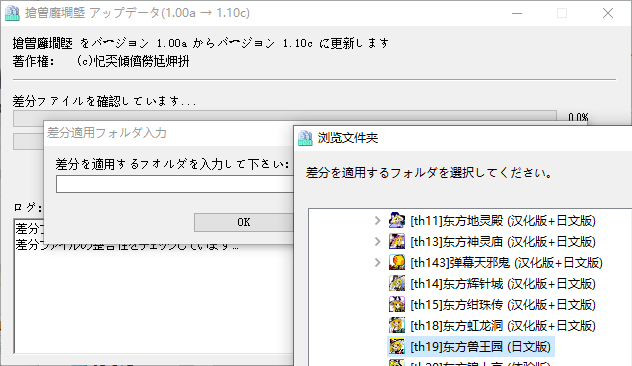The height and width of the screenshot is (366, 632).
Task: Click the 浏览文件夹 title text
Action: click(348, 138)
